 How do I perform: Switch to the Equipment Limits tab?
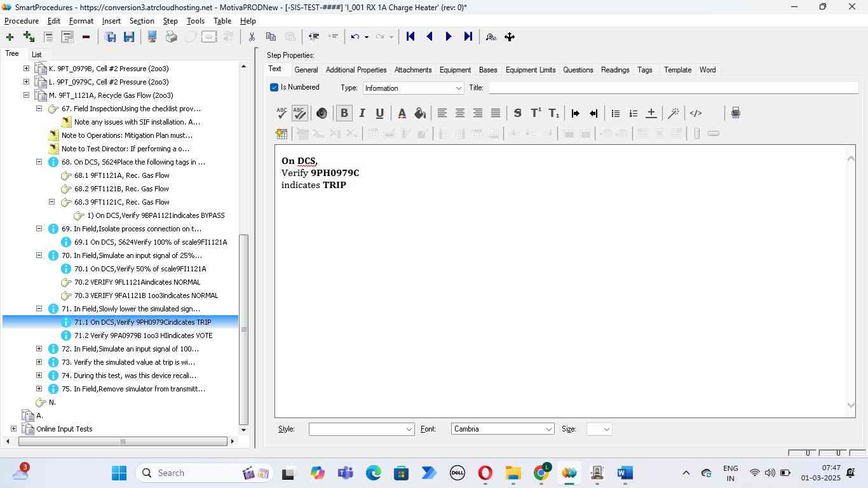(531, 70)
